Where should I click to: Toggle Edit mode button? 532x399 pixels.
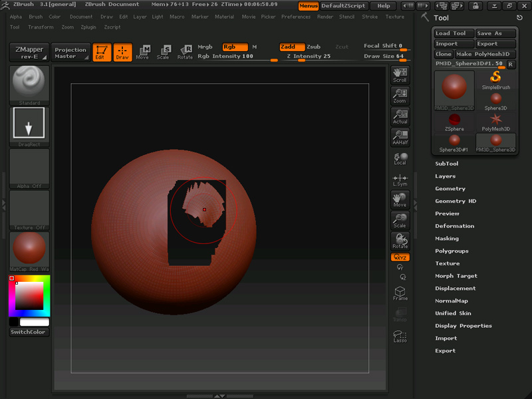[x=102, y=52]
